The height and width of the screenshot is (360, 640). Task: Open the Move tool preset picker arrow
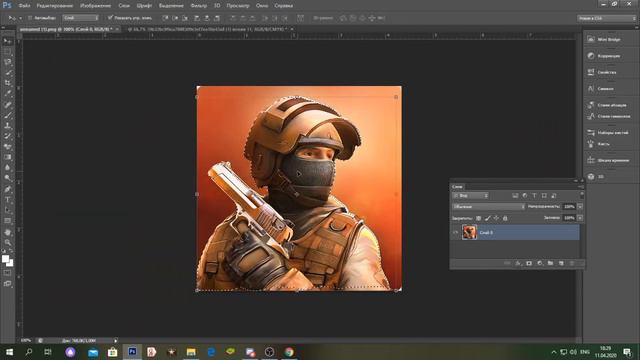(20, 18)
